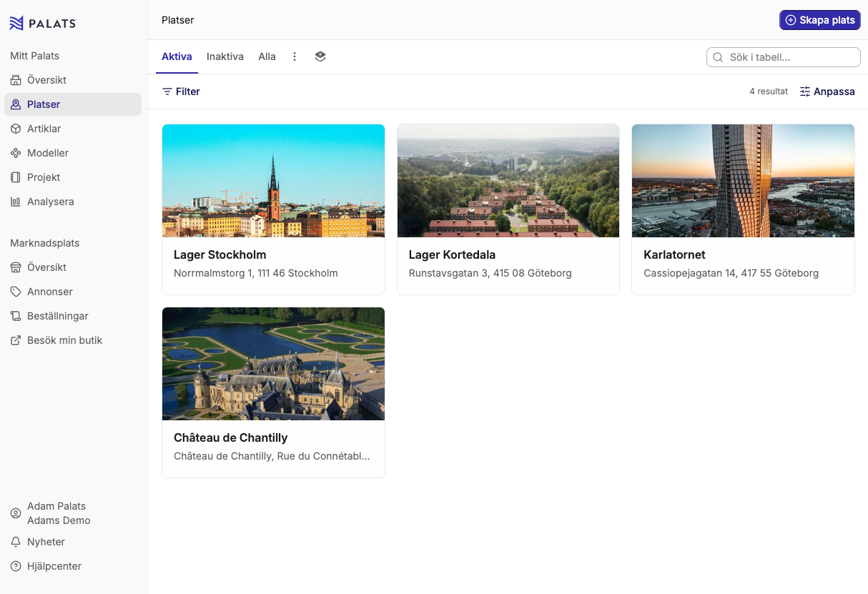Image resolution: width=868 pixels, height=594 pixels.
Task: Click the stacked layers icon beside tabs
Action: click(x=320, y=56)
